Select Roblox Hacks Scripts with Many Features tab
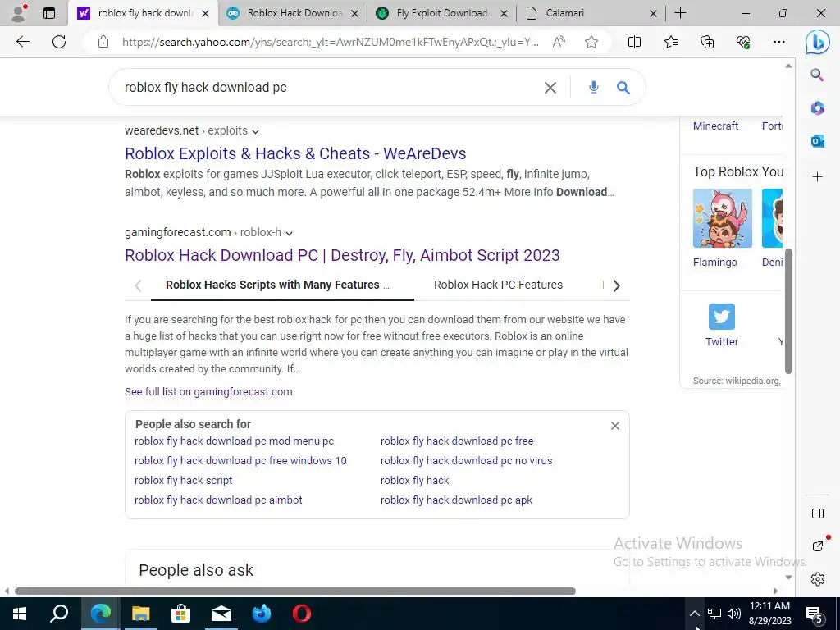840x630 pixels. tap(277, 285)
